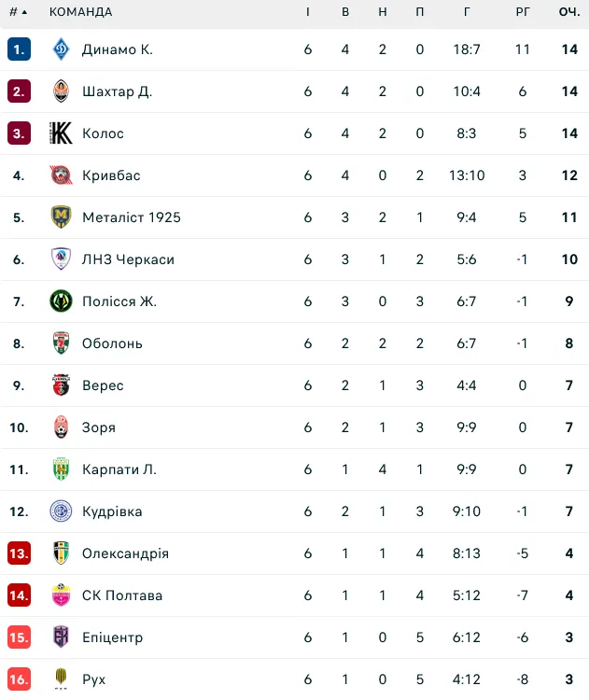Open the Олександрія team link

coord(125,553)
